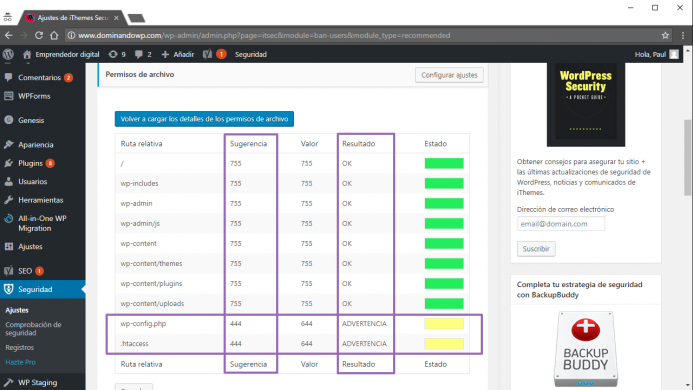Open Emprendedor digital site link

[x=61, y=54]
